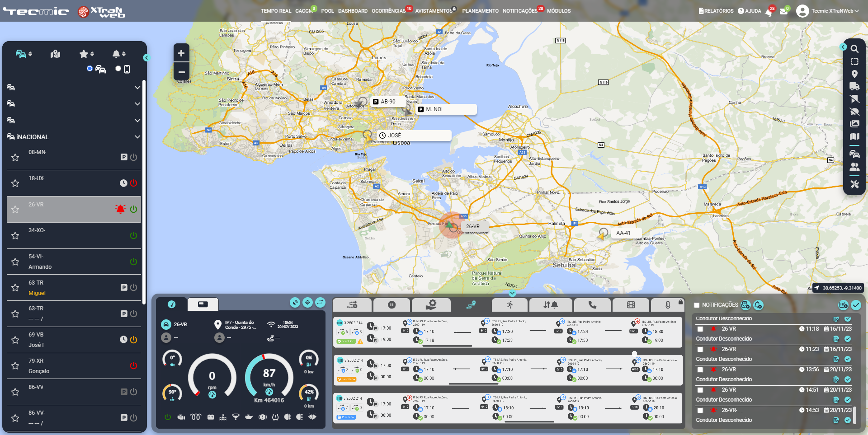Viewport: 868px width, 435px height.
Task: Open the MÓDULOS menu
Action: pyautogui.click(x=559, y=11)
